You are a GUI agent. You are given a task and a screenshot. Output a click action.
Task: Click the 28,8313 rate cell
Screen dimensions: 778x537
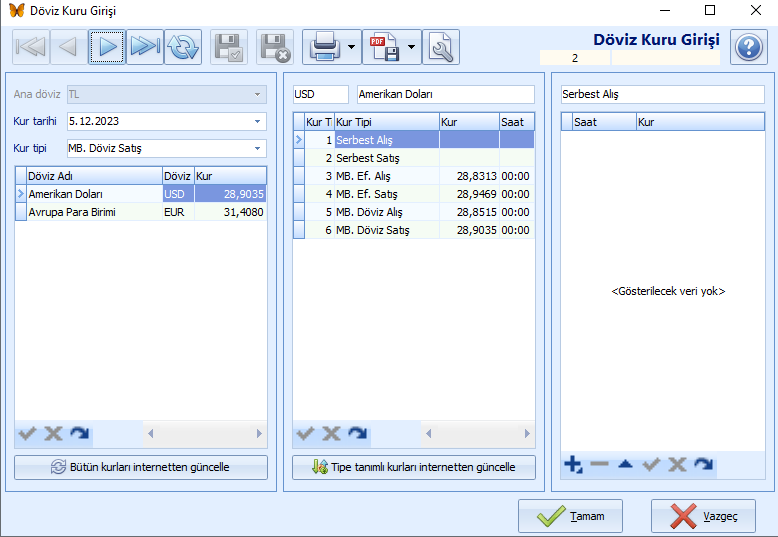coord(469,176)
